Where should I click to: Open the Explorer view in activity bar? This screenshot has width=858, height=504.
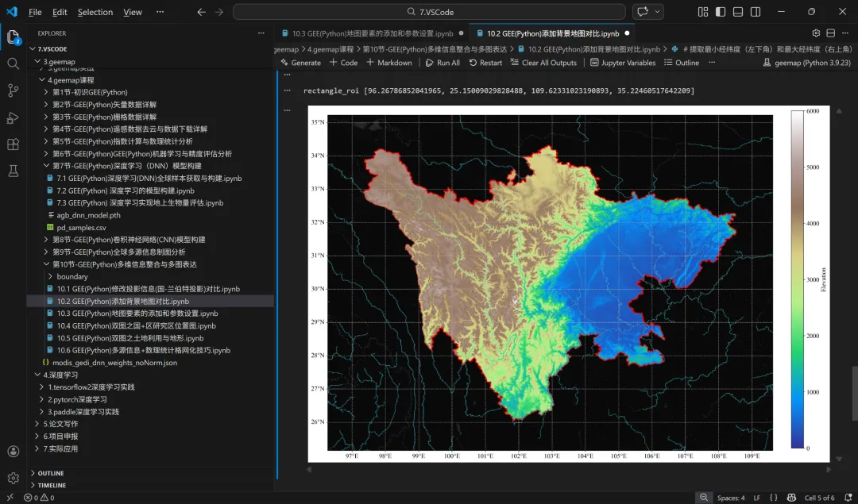[14, 37]
